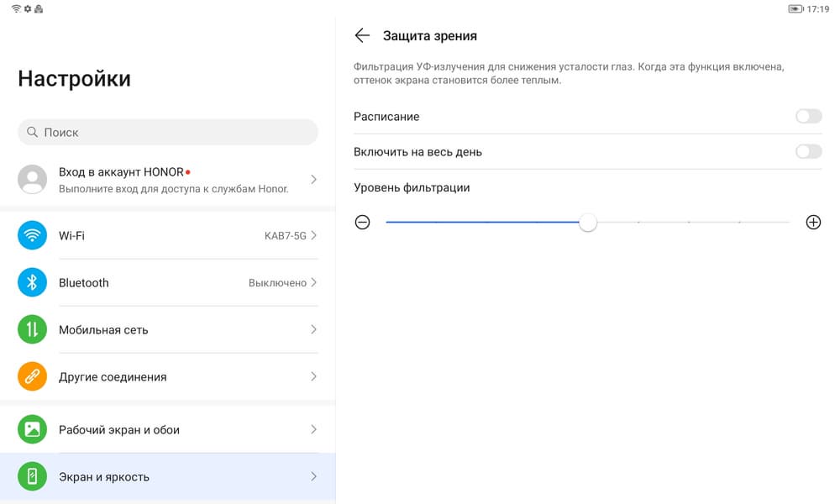Tap the HONOR account avatar icon
This screenshot has width=840, height=504.
(x=32, y=180)
